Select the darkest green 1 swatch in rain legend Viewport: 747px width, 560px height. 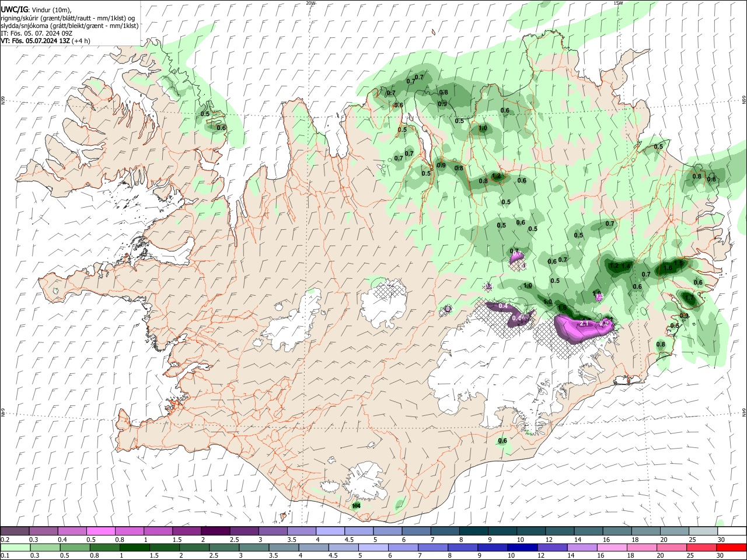click(x=134, y=547)
